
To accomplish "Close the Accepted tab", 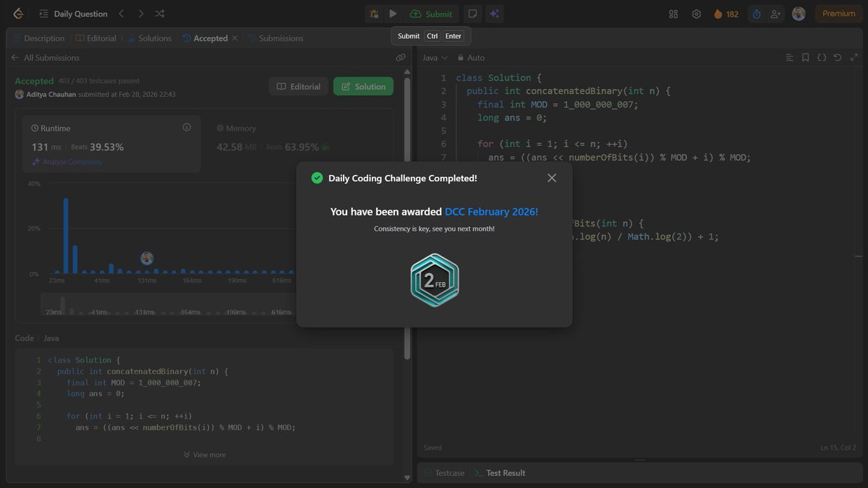I will (235, 38).
